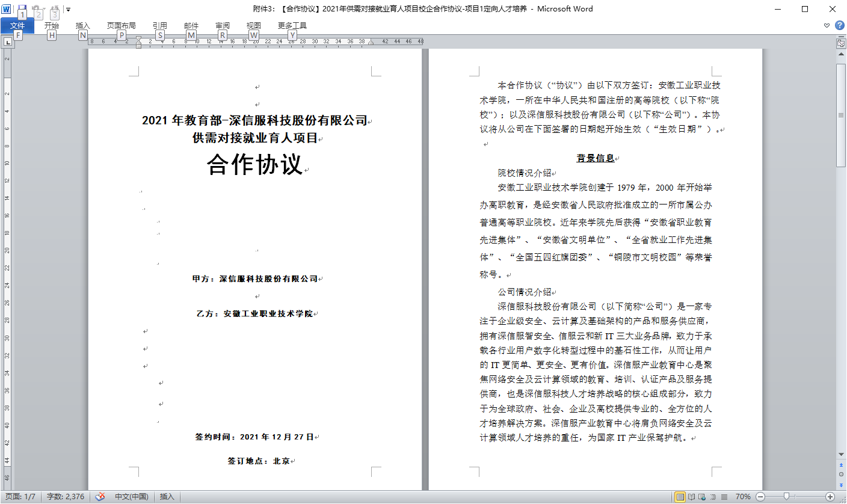
Task: Open Word Help question mark icon
Action: 840,25
